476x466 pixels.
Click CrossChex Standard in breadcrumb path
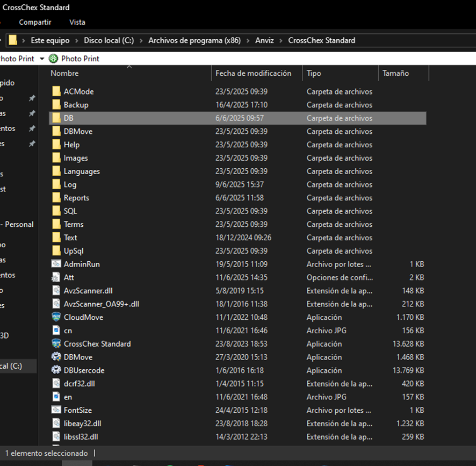[322, 40]
